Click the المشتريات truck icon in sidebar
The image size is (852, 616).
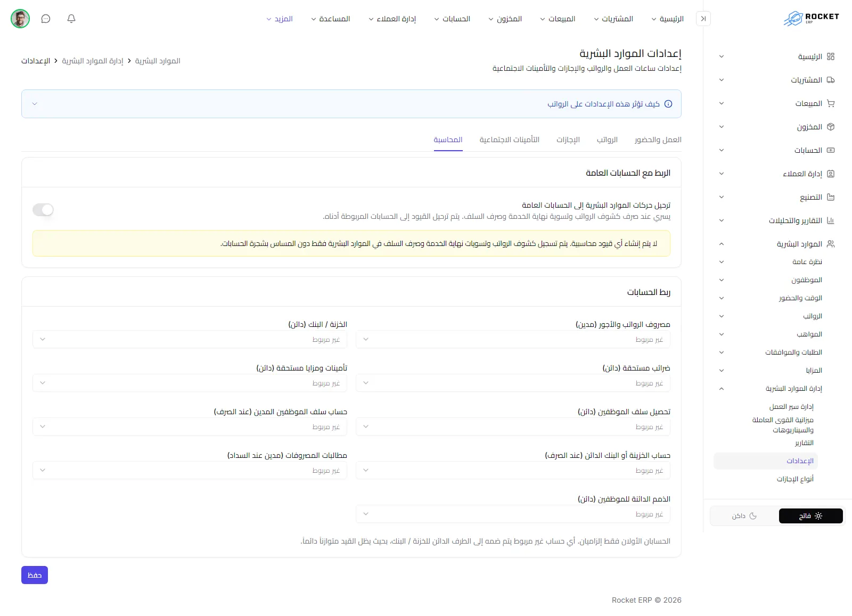point(831,80)
